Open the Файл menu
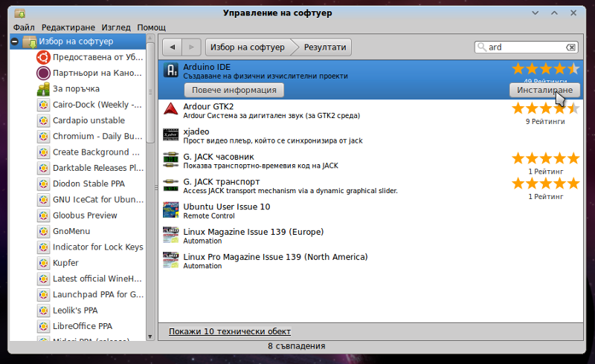This screenshot has width=595, height=364. tap(24, 27)
